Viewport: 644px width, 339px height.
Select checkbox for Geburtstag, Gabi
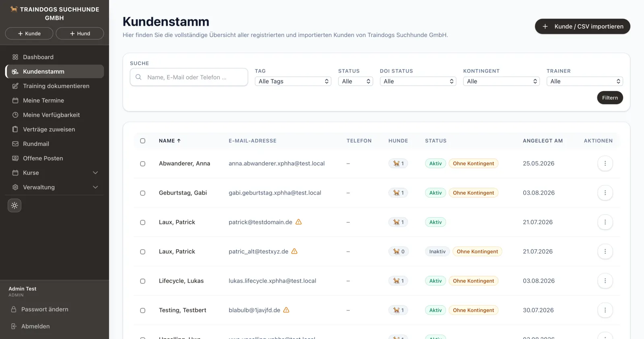pos(142,193)
